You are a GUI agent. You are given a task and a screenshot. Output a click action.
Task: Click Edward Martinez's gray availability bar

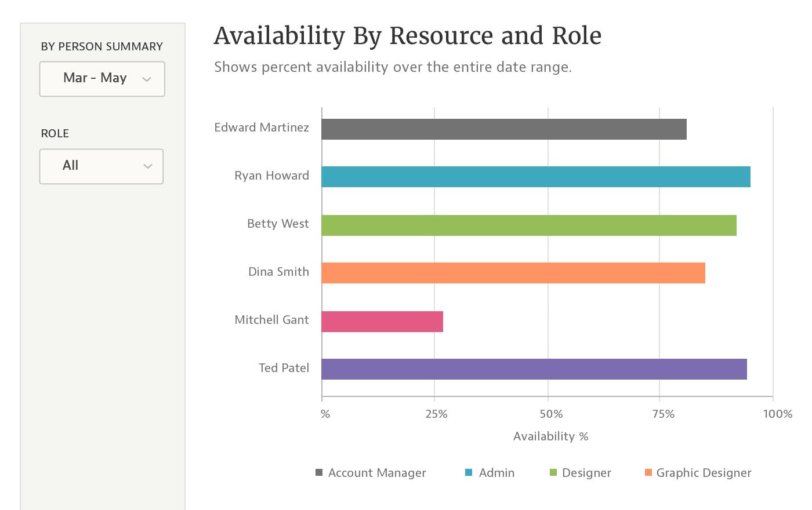503,129
